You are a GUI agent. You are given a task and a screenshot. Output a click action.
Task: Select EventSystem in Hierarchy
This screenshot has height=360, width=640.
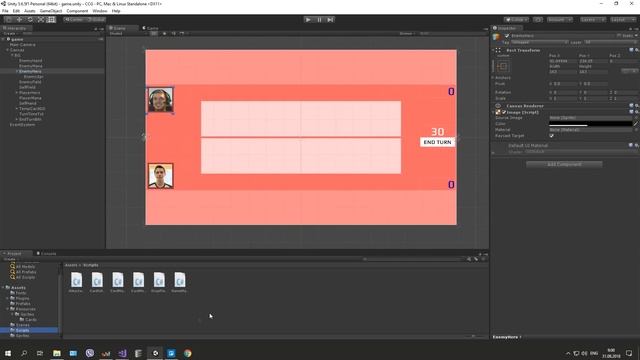tap(22, 124)
